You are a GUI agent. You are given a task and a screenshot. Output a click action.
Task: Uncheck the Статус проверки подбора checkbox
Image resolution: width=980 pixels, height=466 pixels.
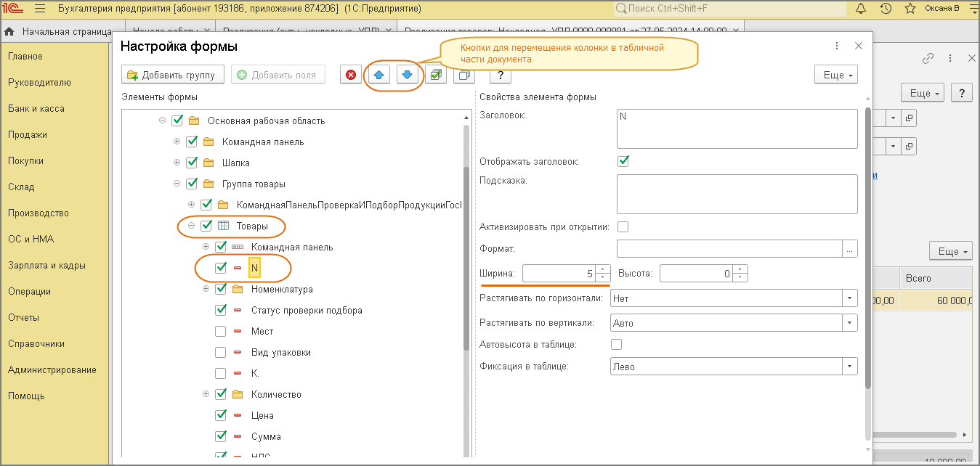tap(222, 310)
